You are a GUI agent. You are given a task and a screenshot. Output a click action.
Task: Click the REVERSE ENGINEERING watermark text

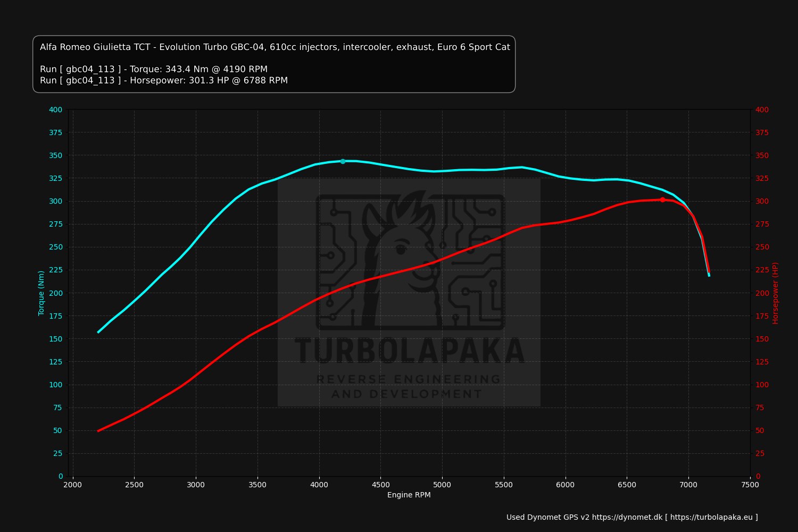pyautogui.click(x=408, y=379)
